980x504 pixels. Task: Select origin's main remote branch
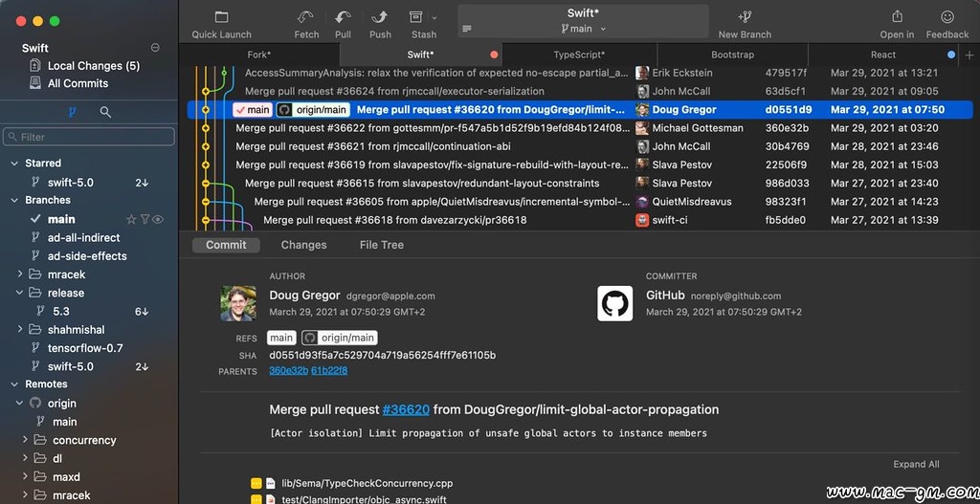tap(64, 422)
